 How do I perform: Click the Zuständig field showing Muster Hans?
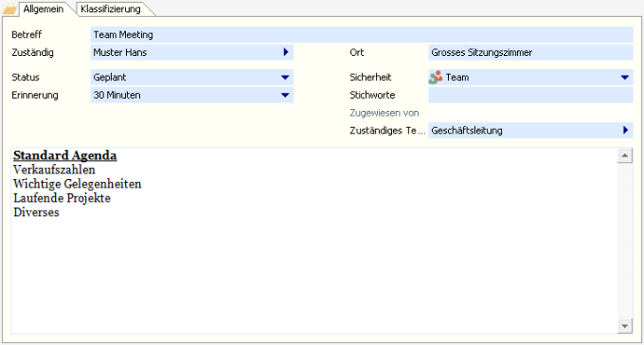point(192,52)
